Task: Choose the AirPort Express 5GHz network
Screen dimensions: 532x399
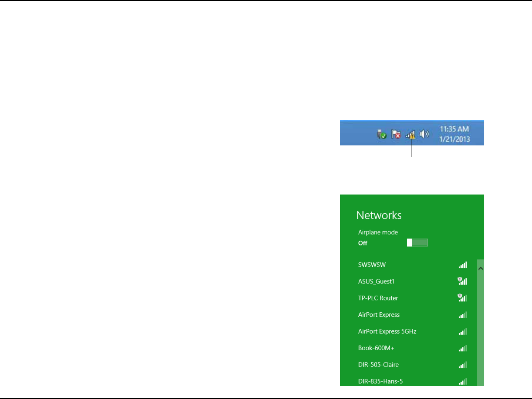Action: 412,331
